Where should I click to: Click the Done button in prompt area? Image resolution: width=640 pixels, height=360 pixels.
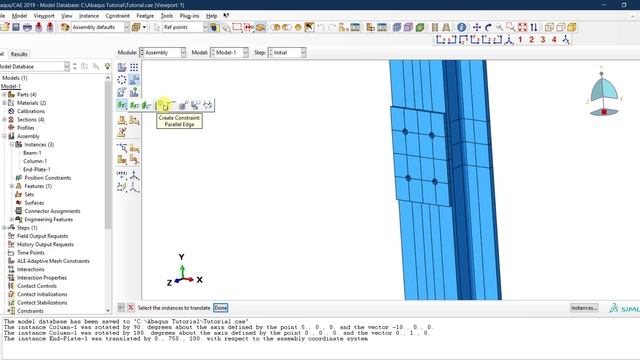[220, 308]
